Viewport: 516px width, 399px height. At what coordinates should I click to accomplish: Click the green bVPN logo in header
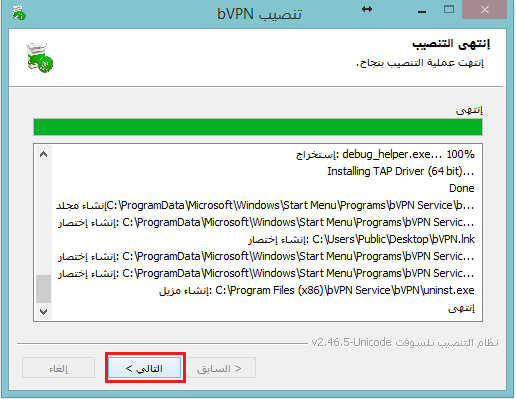pos(40,57)
